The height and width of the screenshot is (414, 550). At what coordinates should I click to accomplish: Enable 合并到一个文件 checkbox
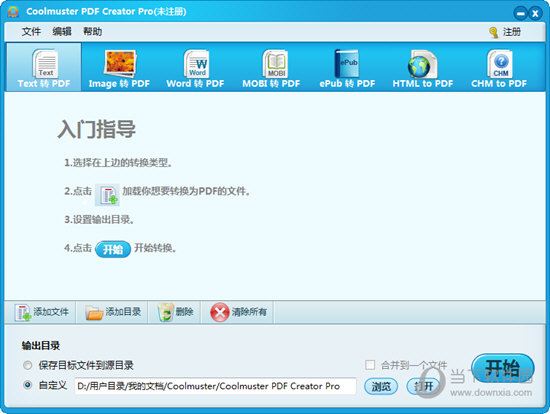[x=370, y=365]
